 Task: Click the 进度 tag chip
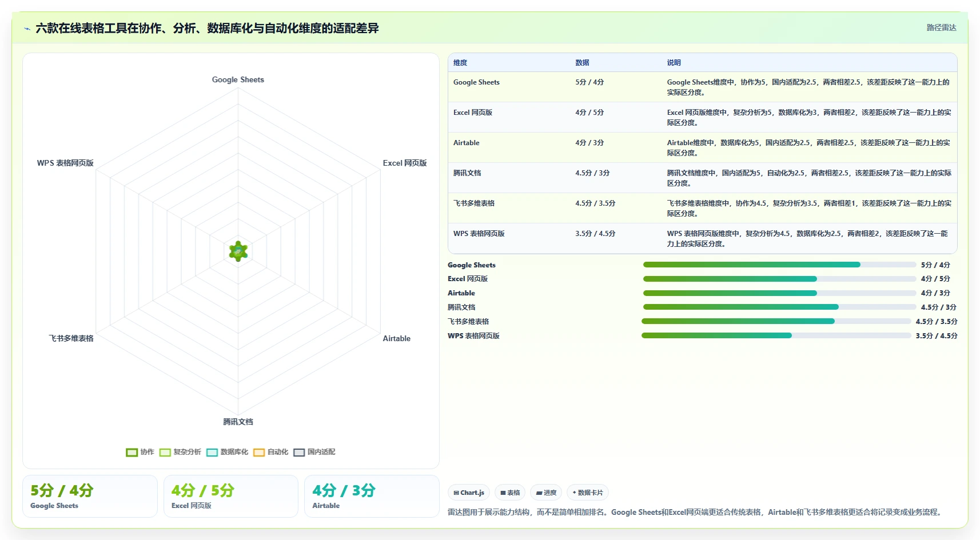click(546, 493)
